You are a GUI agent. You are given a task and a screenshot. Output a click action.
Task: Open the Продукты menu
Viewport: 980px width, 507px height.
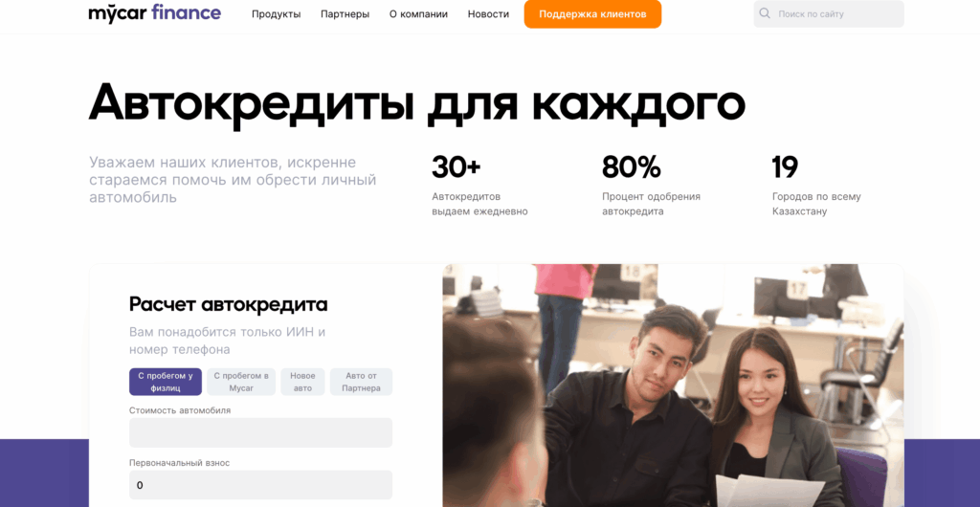click(277, 14)
